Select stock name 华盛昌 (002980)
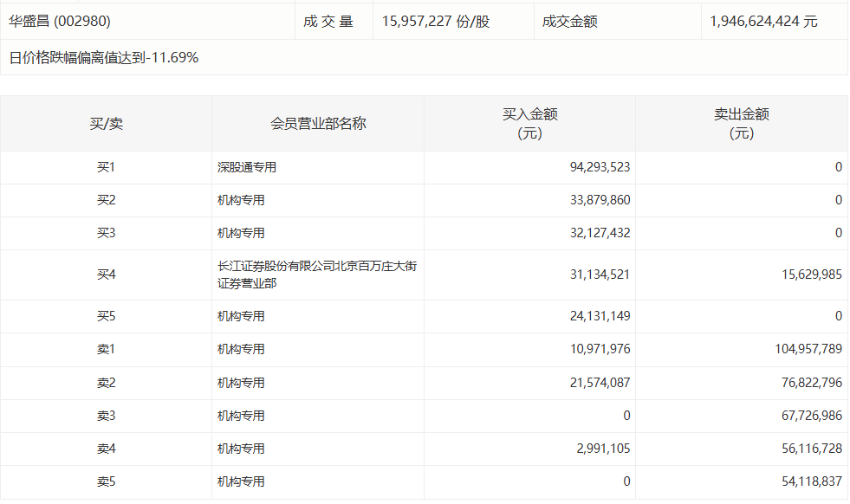Viewport: 850px width, 504px height. [60, 21]
